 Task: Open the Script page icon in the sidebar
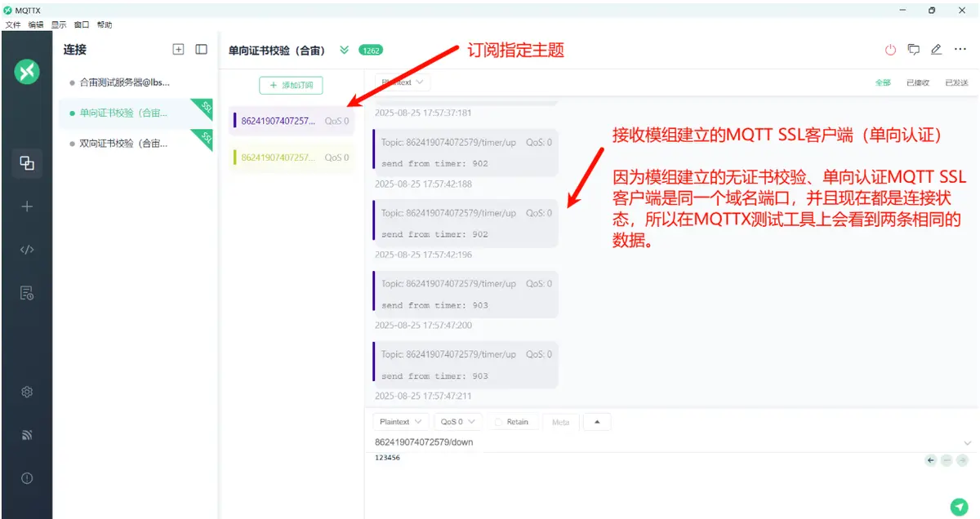coord(27,250)
